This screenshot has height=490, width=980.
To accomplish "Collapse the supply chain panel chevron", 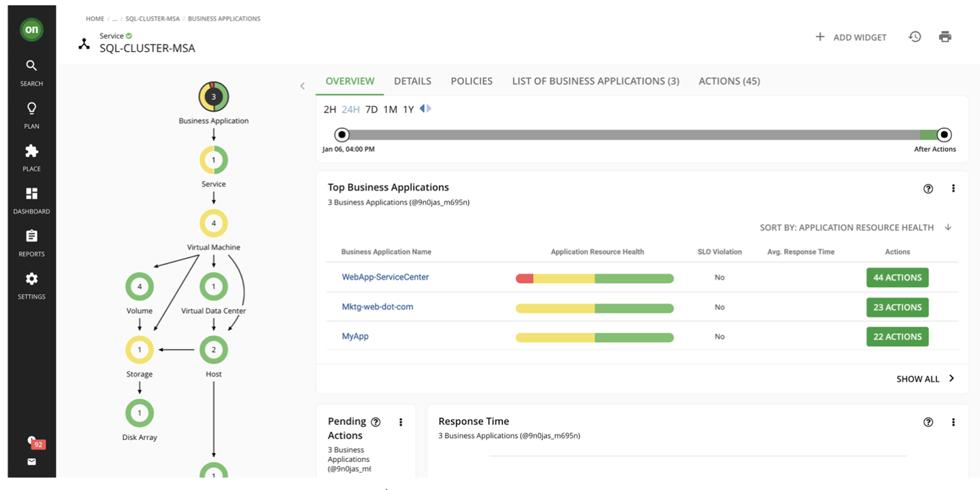I will coord(302,86).
